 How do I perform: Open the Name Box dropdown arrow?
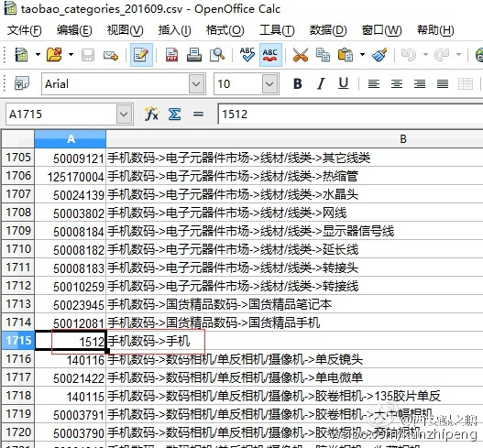(124, 115)
